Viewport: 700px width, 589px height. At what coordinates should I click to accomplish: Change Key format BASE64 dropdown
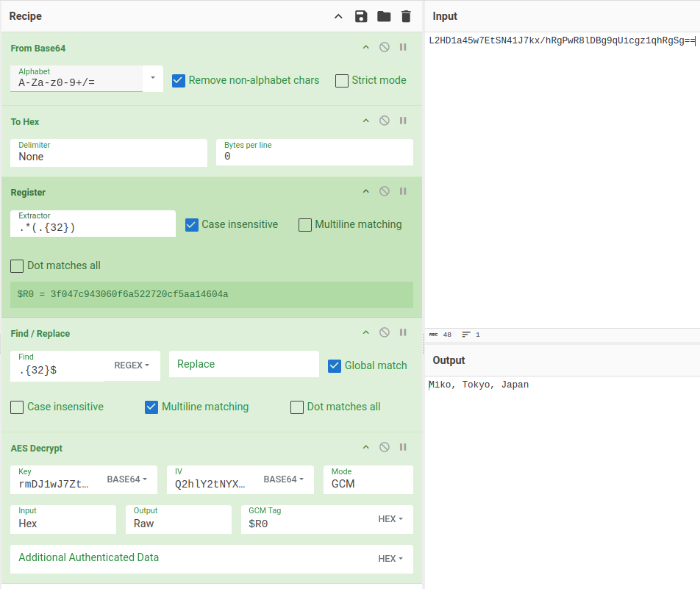[x=127, y=479]
